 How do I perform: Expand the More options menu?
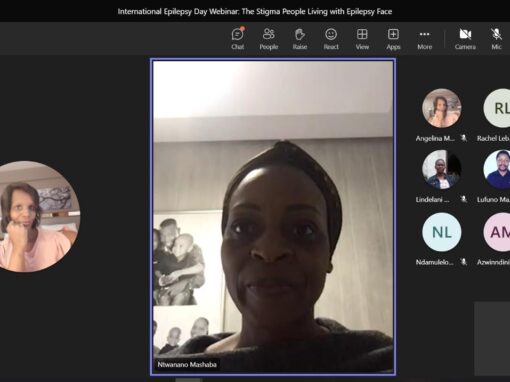click(424, 39)
